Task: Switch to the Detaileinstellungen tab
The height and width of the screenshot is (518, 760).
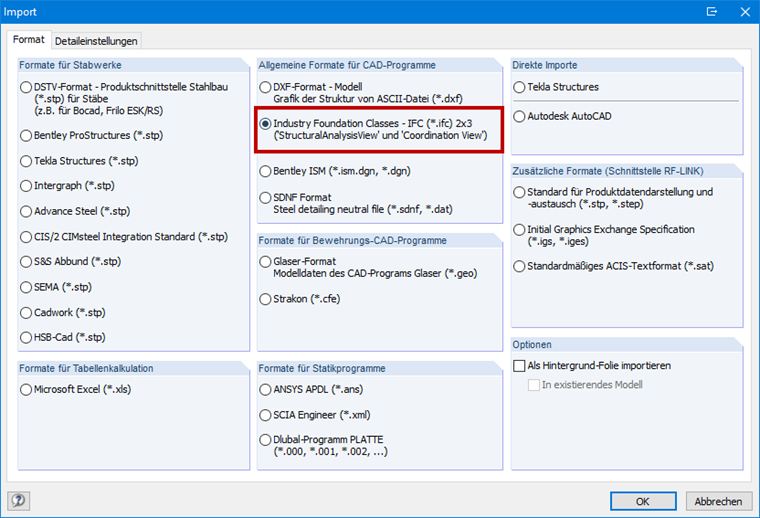Action: [x=97, y=41]
